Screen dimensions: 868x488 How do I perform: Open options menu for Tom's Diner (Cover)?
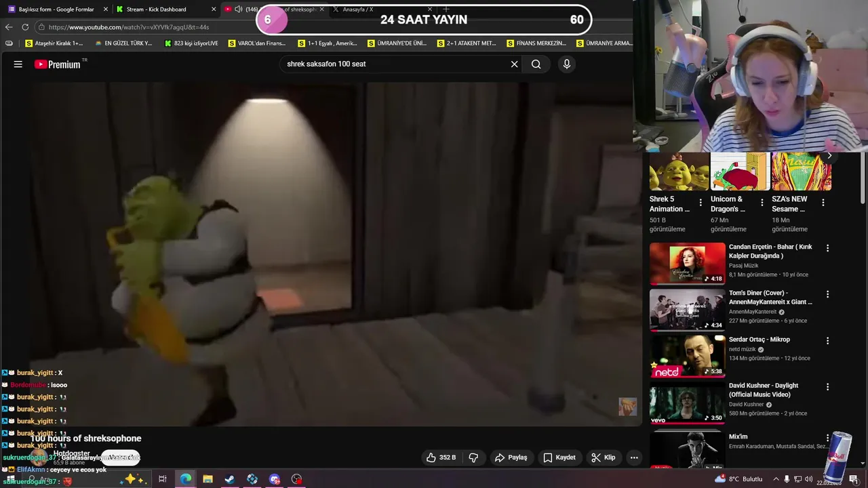pos(827,294)
